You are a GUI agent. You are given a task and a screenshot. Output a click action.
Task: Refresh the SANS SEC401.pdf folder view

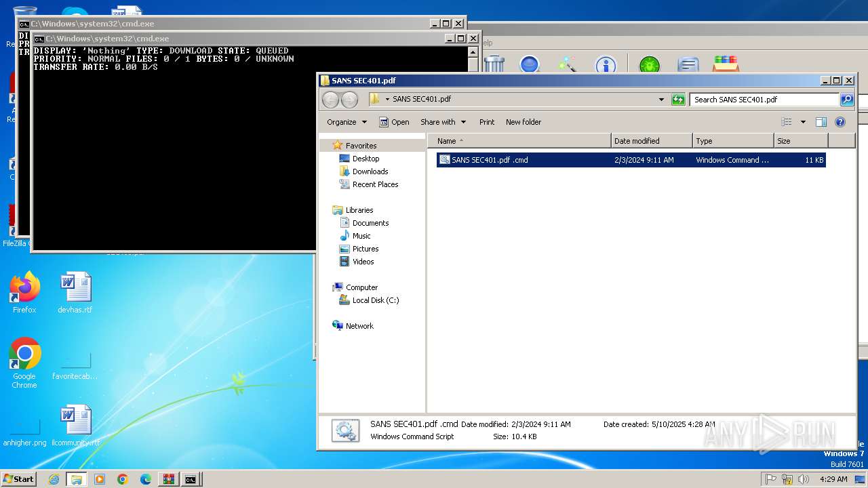tap(678, 100)
